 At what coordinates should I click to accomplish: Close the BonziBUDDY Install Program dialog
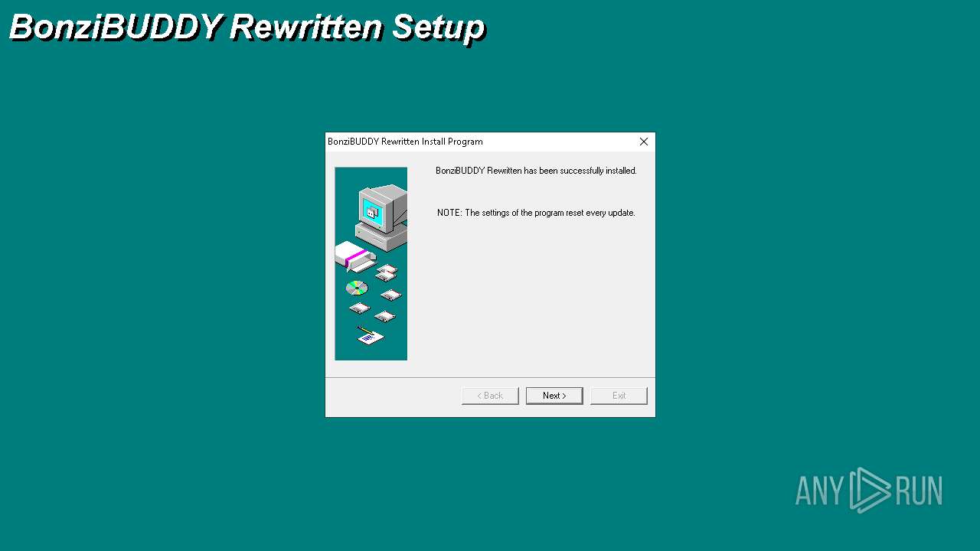(644, 142)
